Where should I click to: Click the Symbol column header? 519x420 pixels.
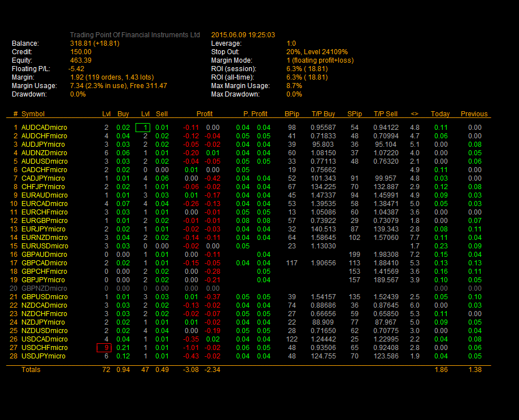click(x=33, y=114)
